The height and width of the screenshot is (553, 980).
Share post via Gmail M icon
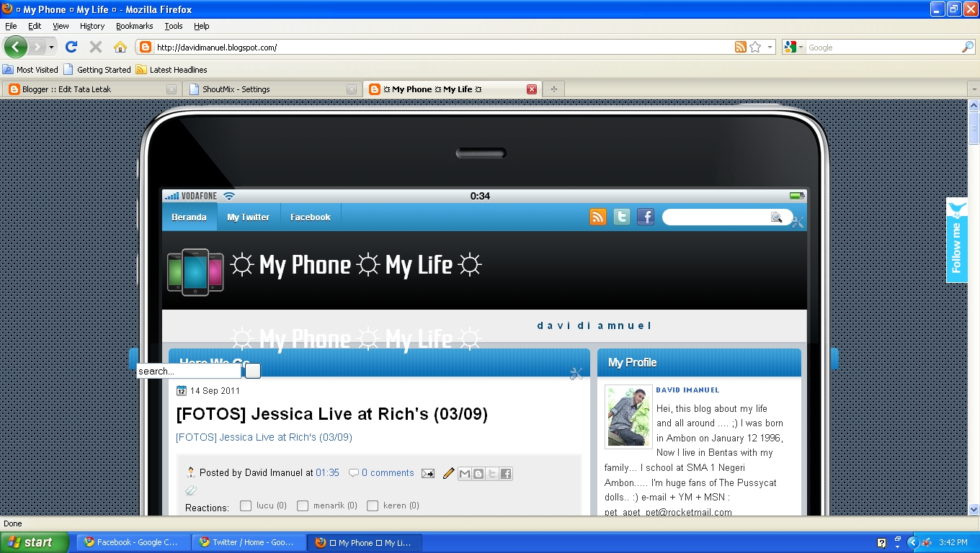click(x=465, y=474)
